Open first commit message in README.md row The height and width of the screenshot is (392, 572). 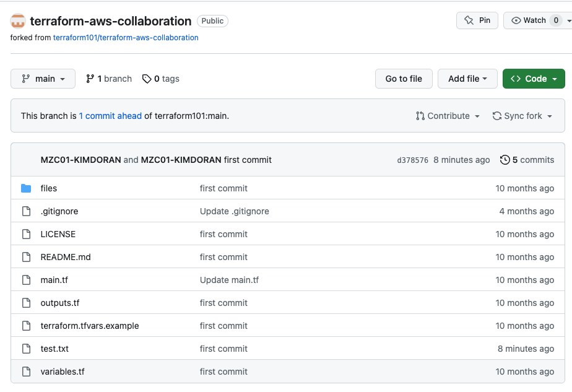223,257
